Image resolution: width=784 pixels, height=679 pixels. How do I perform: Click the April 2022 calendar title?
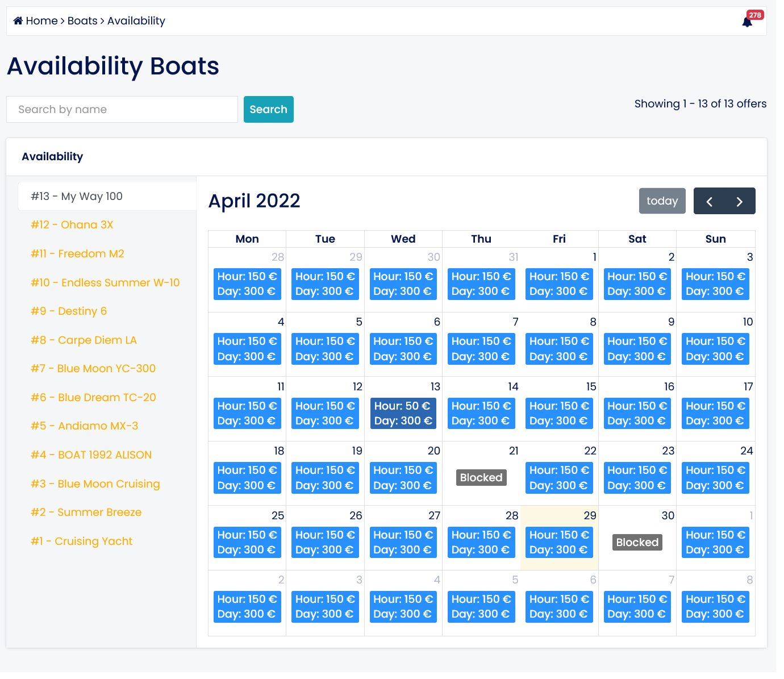254,201
